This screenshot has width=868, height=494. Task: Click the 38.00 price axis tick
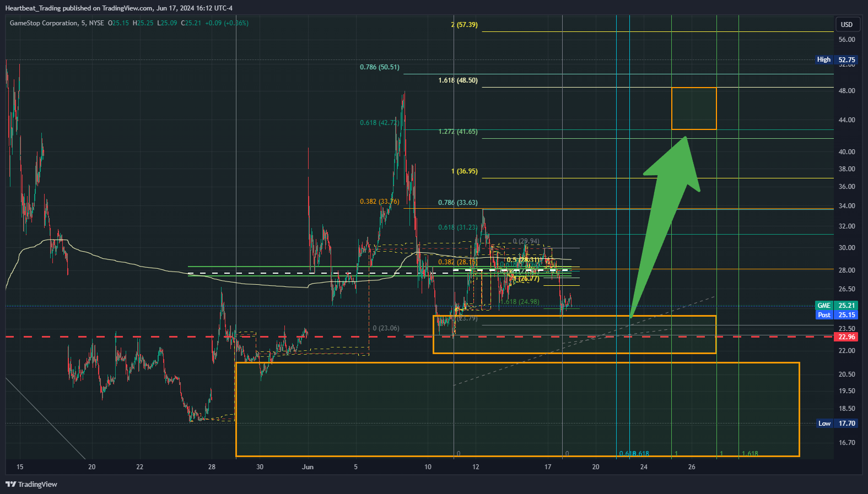click(x=847, y=169)
